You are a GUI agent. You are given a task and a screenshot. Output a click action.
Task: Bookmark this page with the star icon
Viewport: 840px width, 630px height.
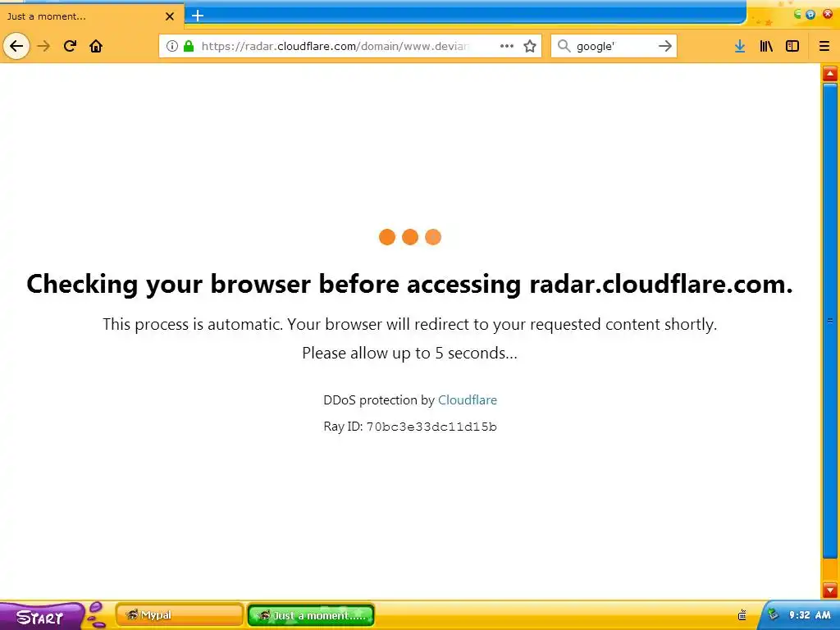[530, 46]
